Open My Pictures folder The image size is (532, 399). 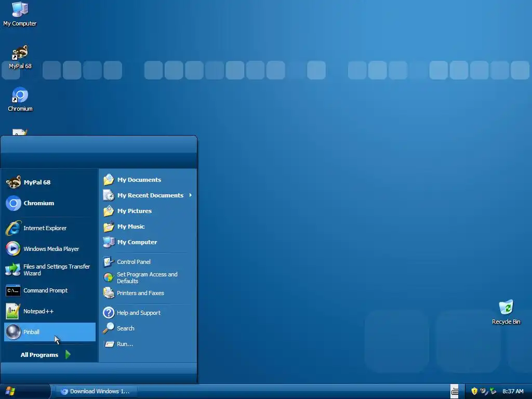[148, 211]
